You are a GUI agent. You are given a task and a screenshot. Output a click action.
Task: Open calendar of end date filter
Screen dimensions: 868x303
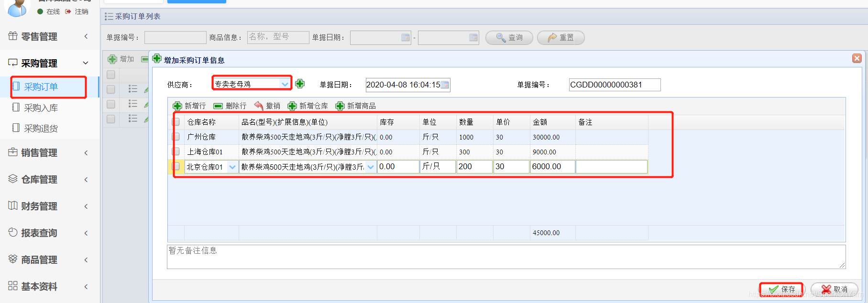[473, 37]
